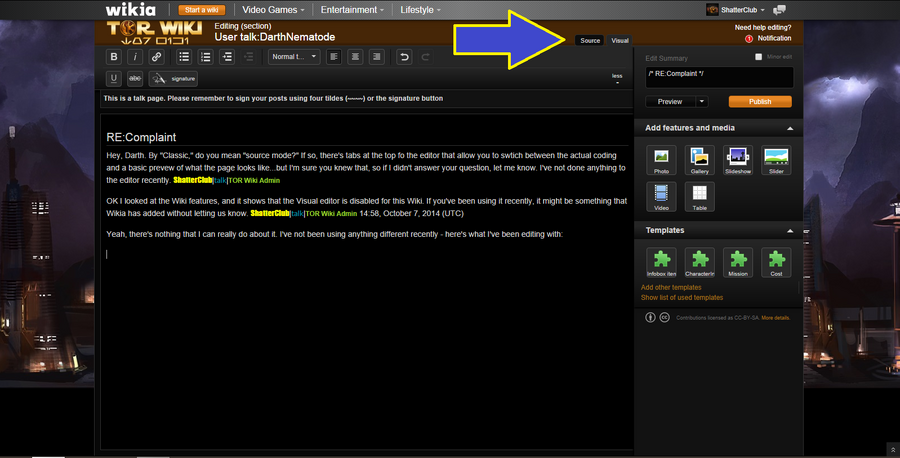This screenshot has height=458, width=900.
Task: Toggle underline formatting
Action: 114,79
